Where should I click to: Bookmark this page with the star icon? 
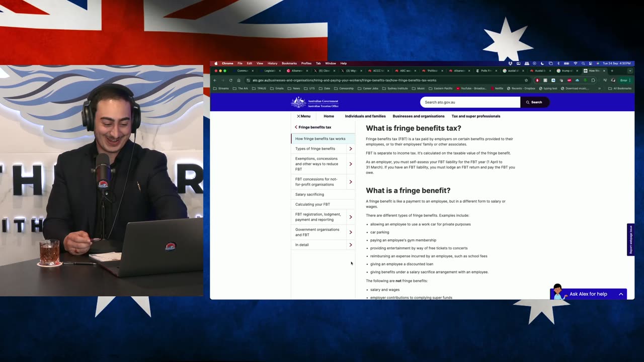(x=526, y=80)
